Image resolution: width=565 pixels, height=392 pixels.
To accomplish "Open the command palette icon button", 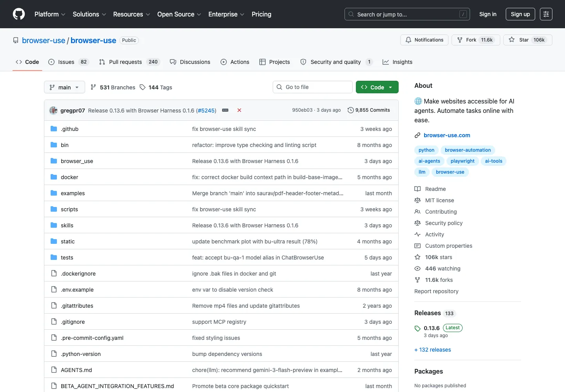I will tap(546, 14).
